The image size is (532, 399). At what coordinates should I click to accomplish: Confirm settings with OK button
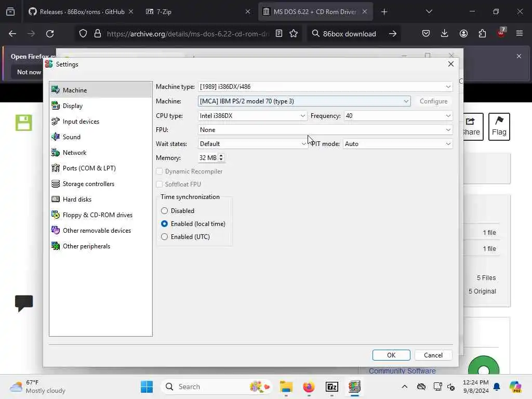(391, 355)
